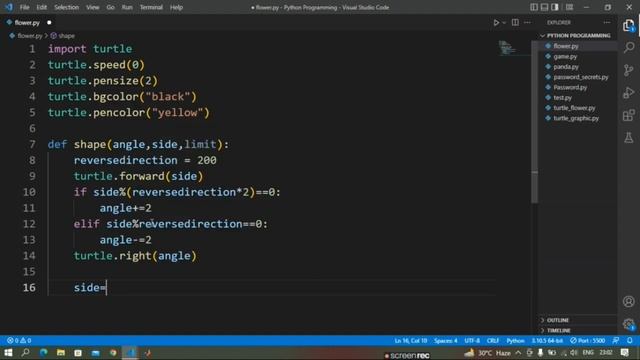Select flower.py in Explorer file list

coord(566,46)
